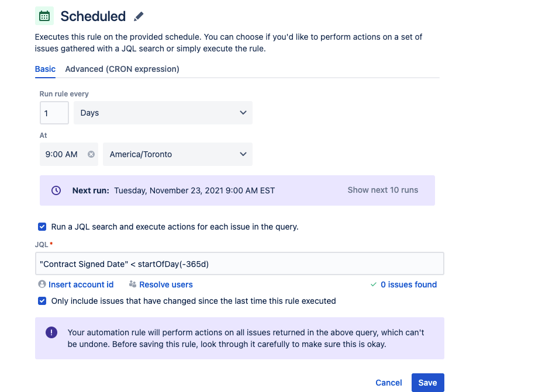
Task: Click the Run rule every number field
Action: [54, 113]
